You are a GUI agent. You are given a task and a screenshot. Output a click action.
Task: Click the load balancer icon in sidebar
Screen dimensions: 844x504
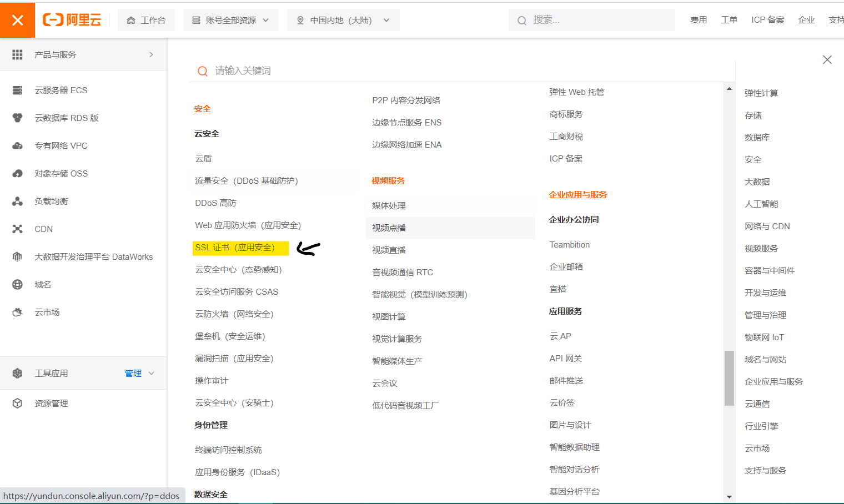(18, 201)
